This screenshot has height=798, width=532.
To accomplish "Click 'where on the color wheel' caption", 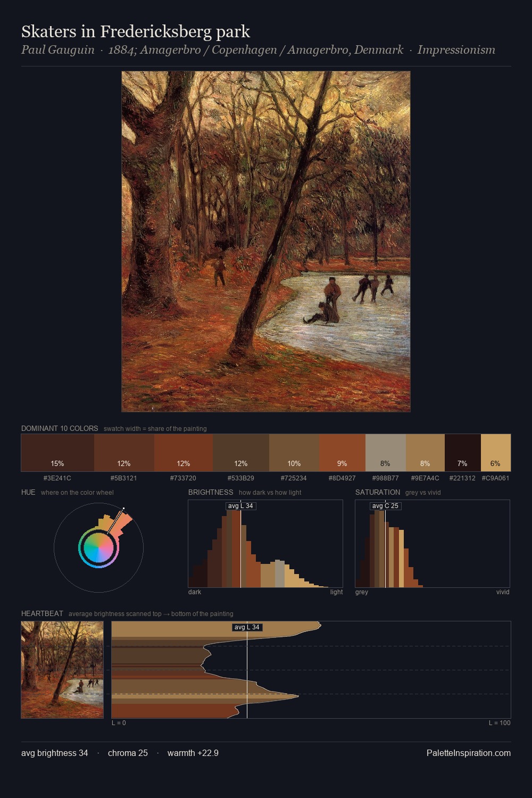I will [x=77, y=492].
